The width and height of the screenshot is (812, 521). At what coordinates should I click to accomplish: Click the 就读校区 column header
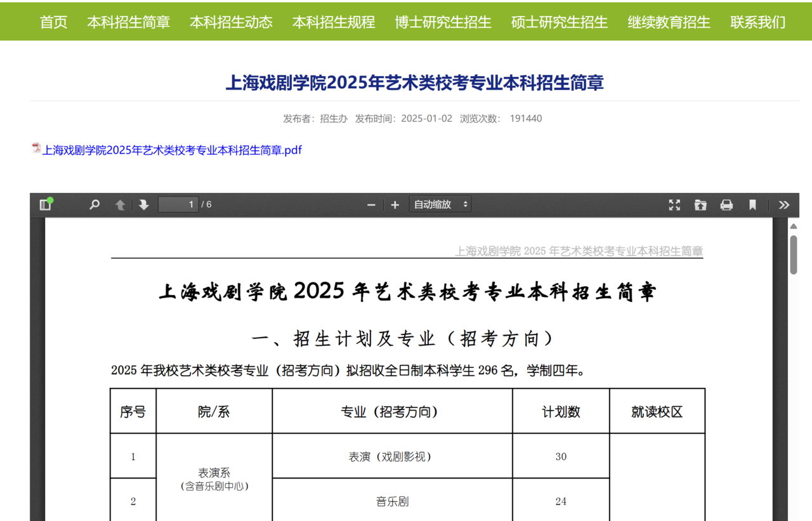(x=657, y=411)
